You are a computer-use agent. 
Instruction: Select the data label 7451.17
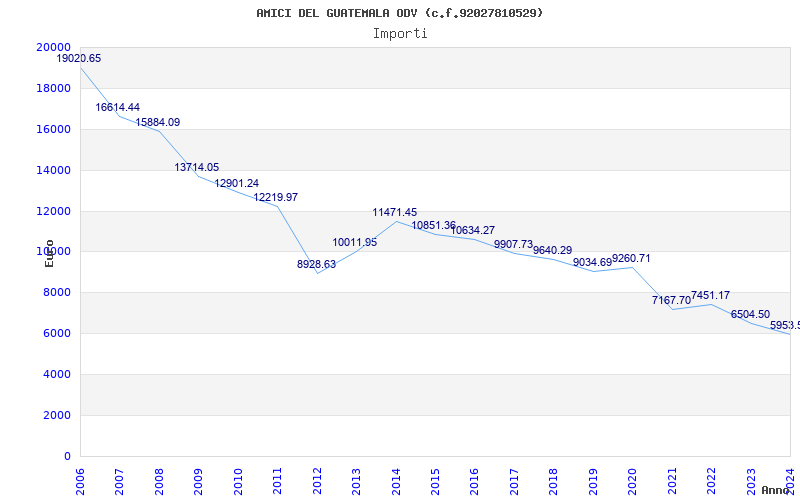710,295
